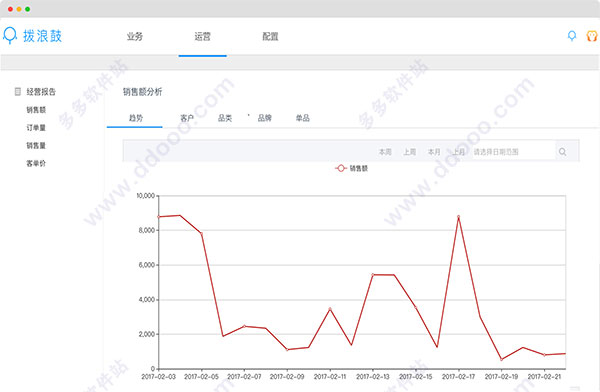The height and width of the screenshot is (392, 600).
Task: Toggle the 销售额 legend marker above chart
Action: [x=341, y=168]
